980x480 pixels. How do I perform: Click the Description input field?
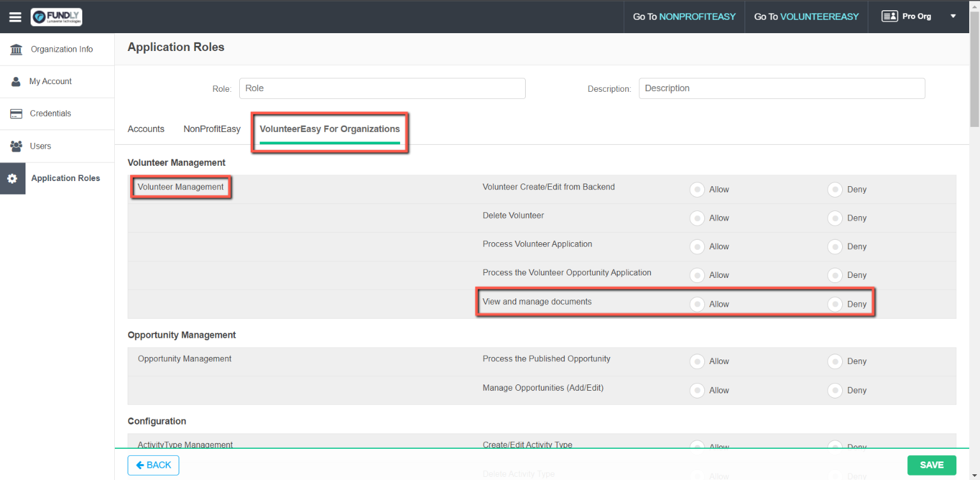tap(782, 89)
